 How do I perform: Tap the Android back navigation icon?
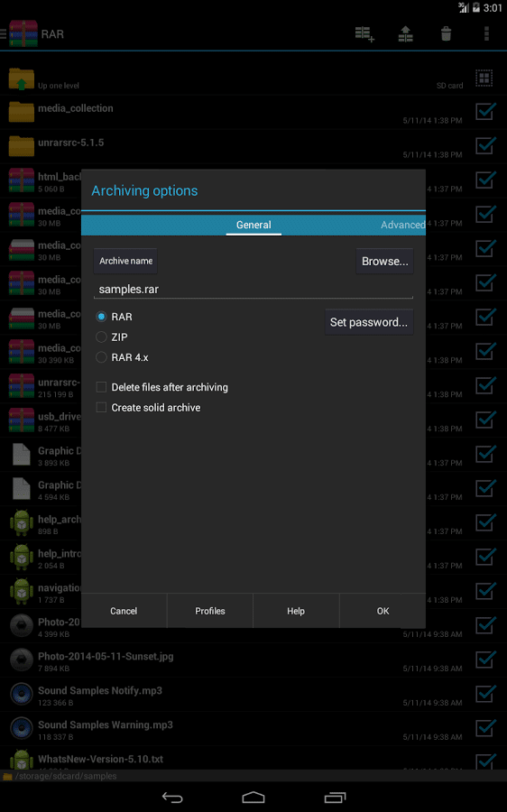click(172, 798)
